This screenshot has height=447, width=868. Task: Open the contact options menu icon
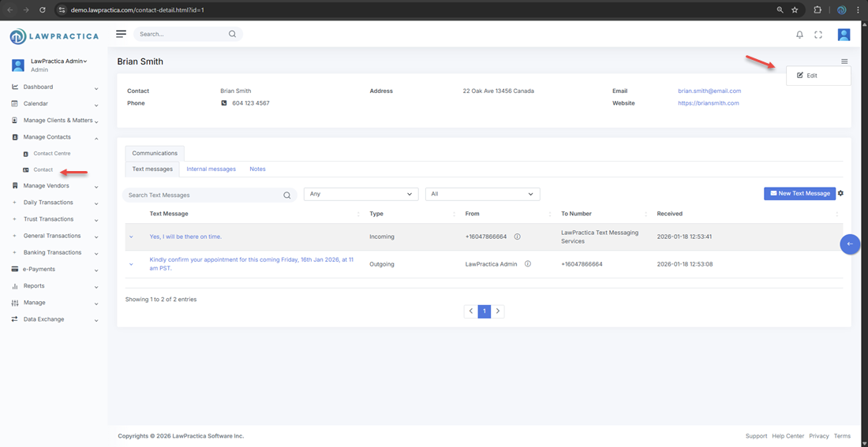(x=844, y=61)
